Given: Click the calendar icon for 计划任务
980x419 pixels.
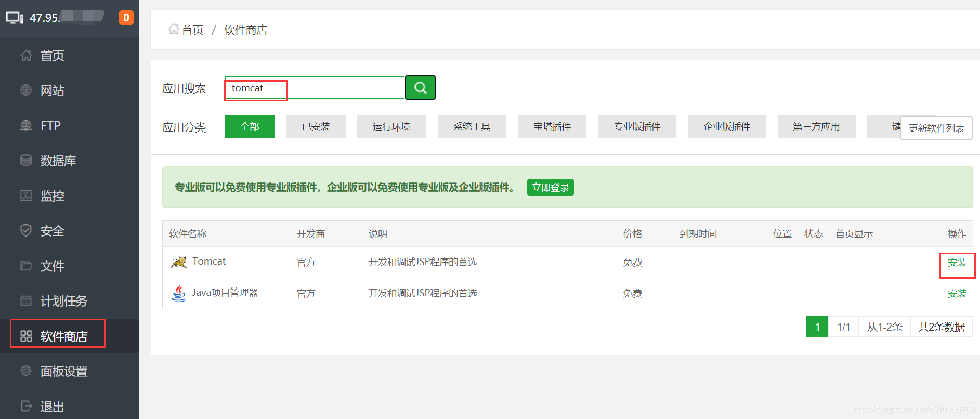Looking at the screenshot, I should (x=26, y=300).
